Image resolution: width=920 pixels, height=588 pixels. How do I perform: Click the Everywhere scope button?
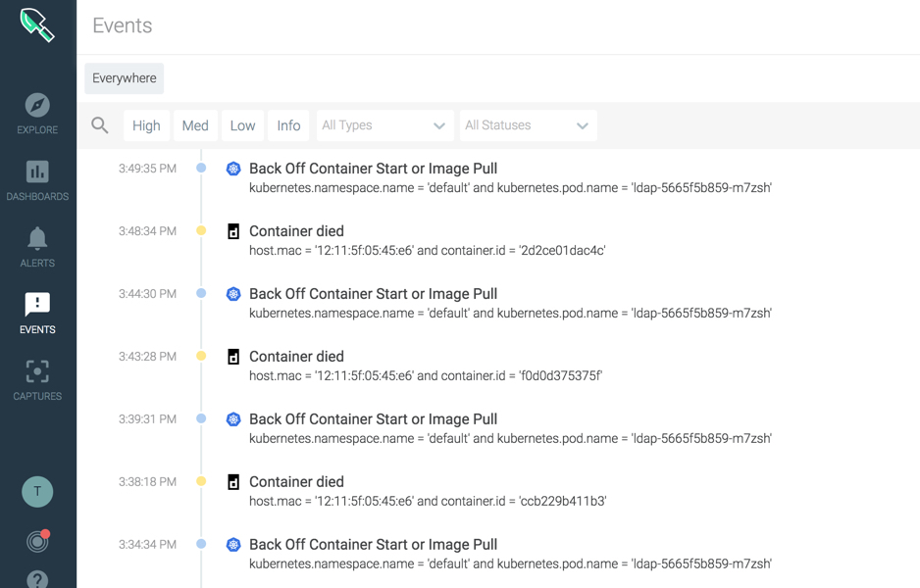[124, 78]
